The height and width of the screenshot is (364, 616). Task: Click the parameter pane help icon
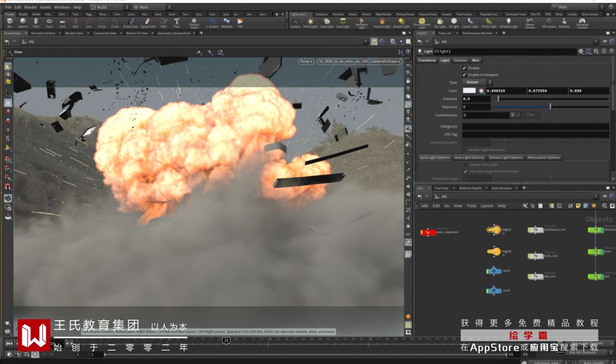click(x=611, y=51)
